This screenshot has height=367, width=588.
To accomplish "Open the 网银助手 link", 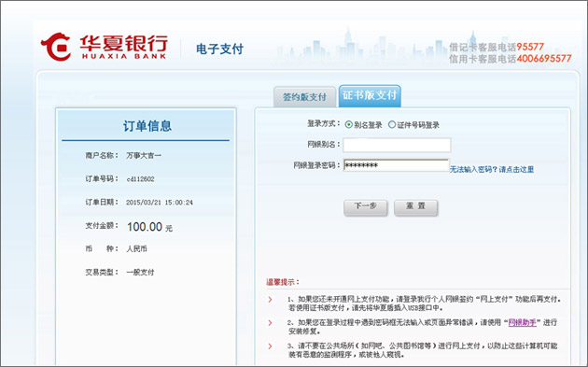I will click(522, 322).
